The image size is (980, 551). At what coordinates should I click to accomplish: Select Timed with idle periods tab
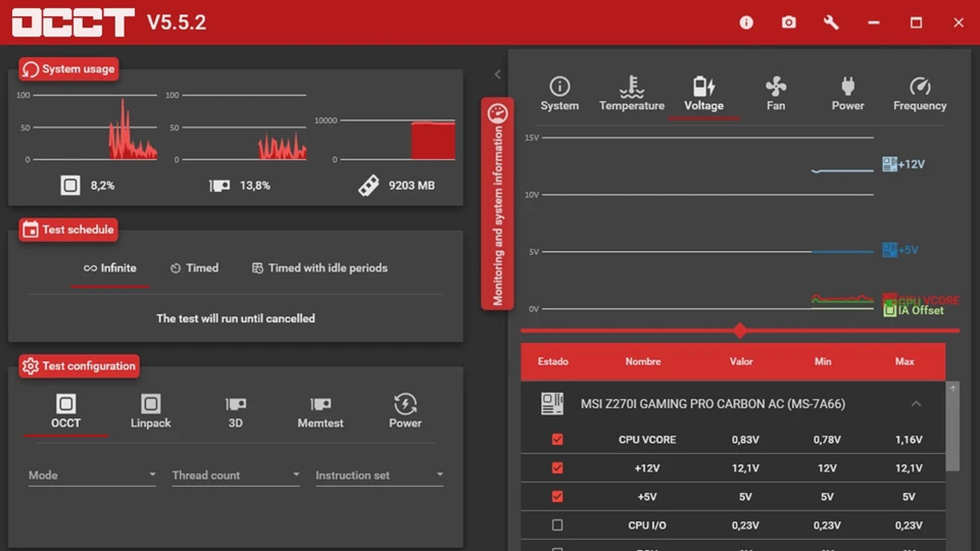coord(320,268)
